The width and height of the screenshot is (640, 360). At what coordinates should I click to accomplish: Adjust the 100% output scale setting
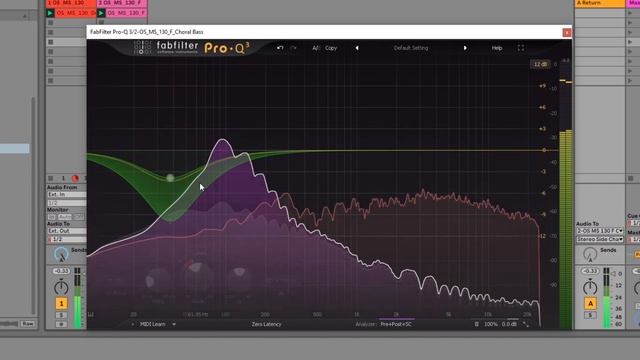pyautogui.click(x=491, y=324)
